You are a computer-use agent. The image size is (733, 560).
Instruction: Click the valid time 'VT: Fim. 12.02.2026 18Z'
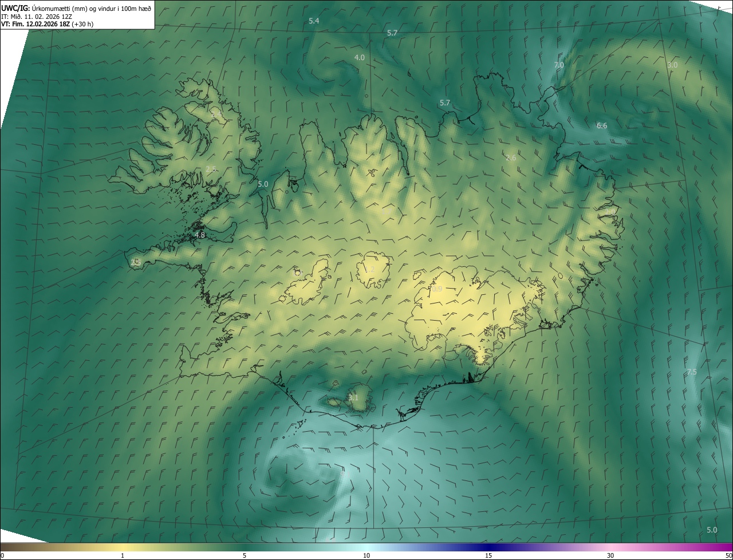coord(36,24)
